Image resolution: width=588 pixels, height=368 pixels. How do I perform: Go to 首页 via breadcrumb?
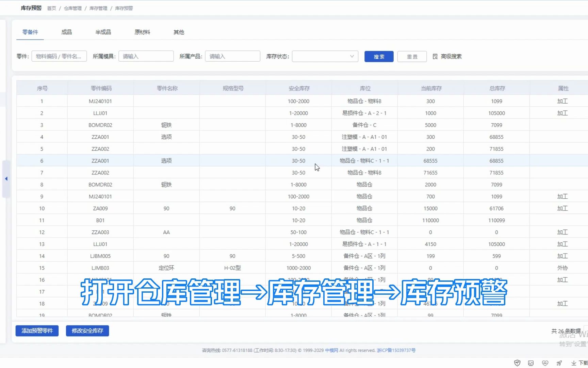(x=51, y=8)
